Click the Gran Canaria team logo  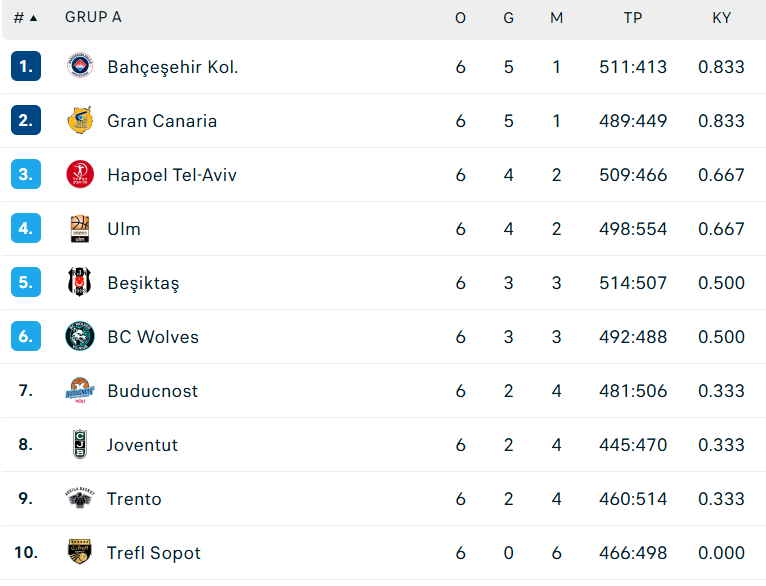80,120
